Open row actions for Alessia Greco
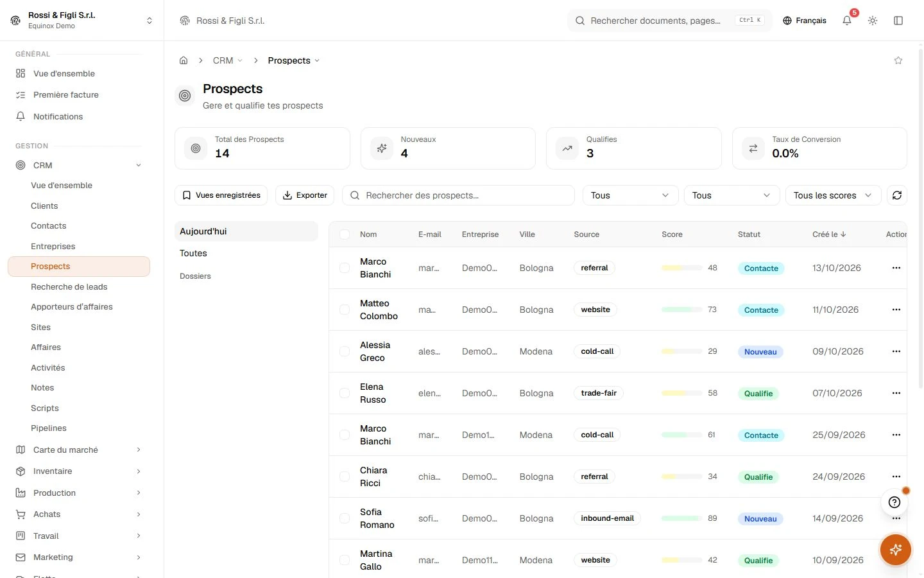This screenshot has height=578, width=924. tap(896, 351)
